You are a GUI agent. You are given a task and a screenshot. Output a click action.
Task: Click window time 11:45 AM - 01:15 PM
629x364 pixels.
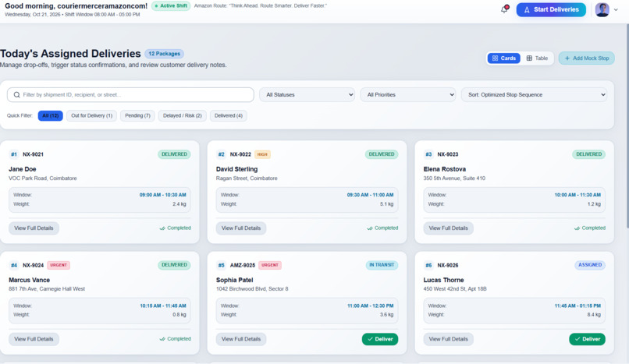click(577, 306)
